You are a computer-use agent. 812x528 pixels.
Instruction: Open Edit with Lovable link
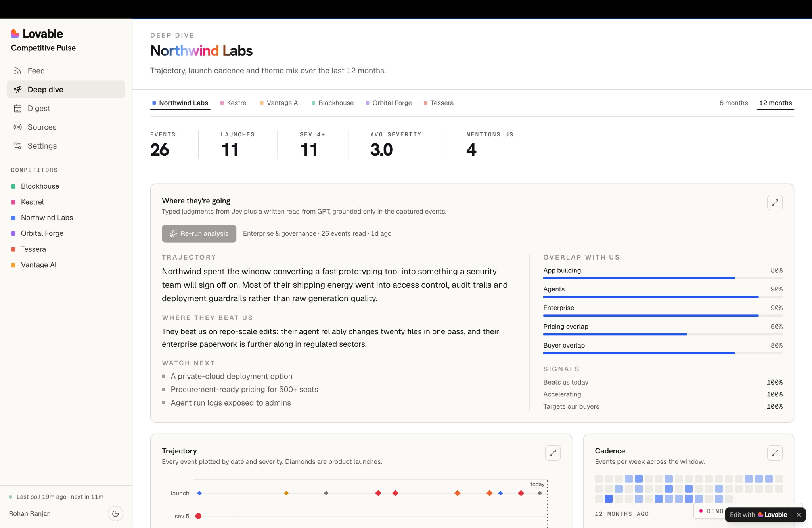pyautogui.click(x=758, y=515)
